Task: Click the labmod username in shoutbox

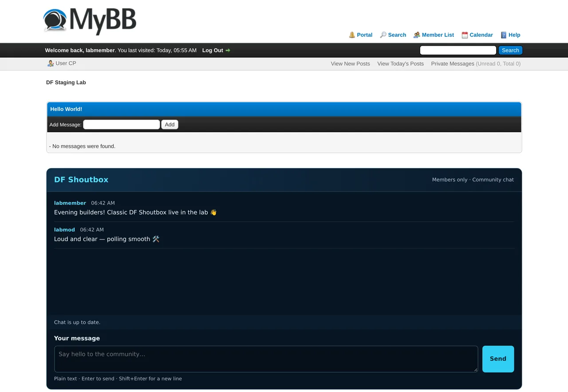Action: click(64, 230)
